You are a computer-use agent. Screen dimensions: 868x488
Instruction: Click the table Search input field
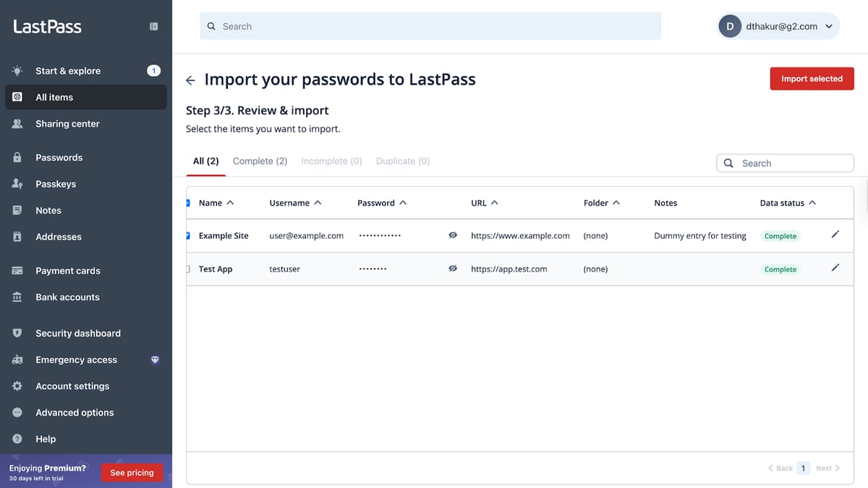785,163
